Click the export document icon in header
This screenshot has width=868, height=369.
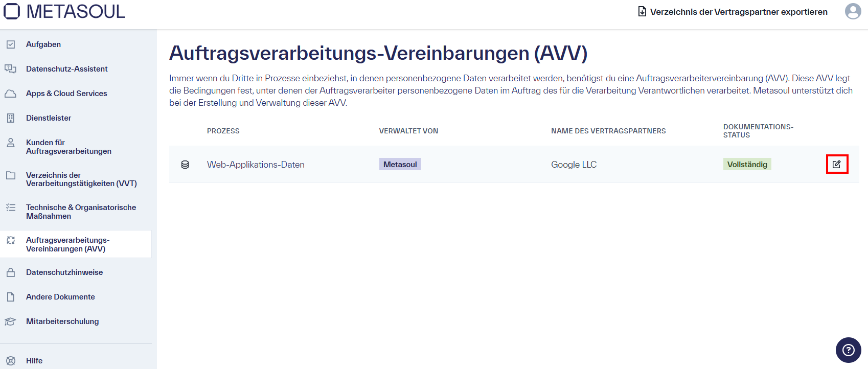tap(642, 11)
